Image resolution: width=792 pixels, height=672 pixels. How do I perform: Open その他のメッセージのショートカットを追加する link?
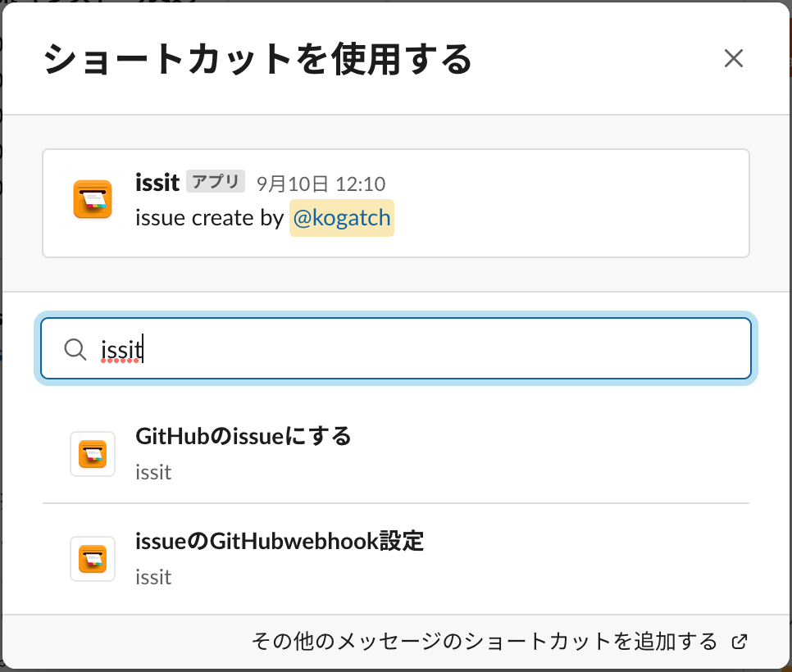pos(485,642)
